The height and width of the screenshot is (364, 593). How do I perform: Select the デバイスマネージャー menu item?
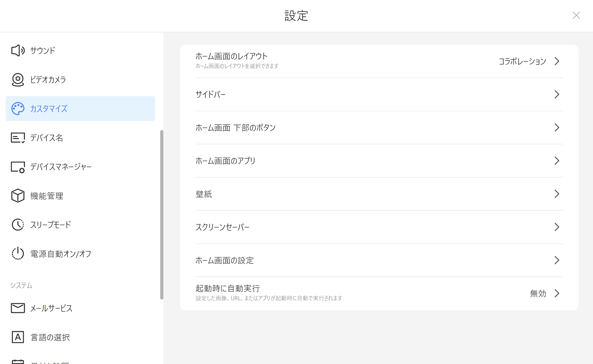(61, 167)
